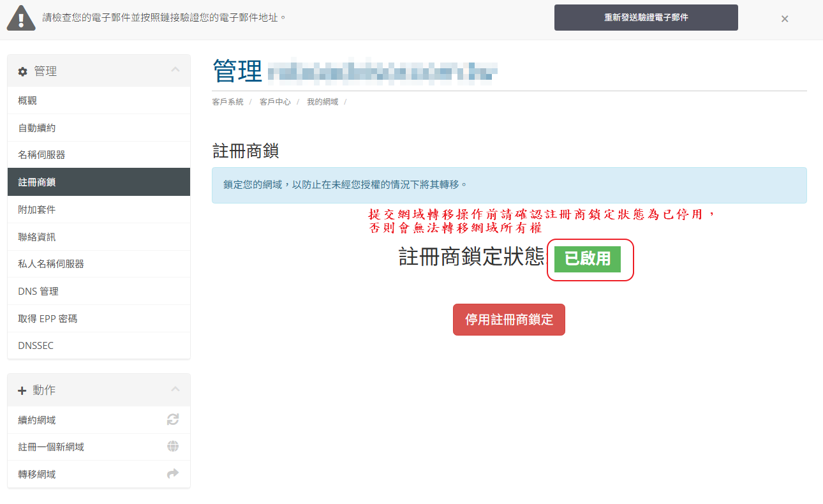Open the 概觀 menu item
The width and height of the screenshot is (823, 504).
[27, 101]
